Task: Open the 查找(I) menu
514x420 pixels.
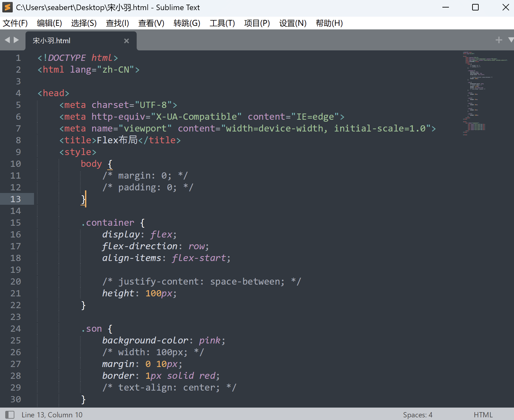Action: click(x=117, y=23)
